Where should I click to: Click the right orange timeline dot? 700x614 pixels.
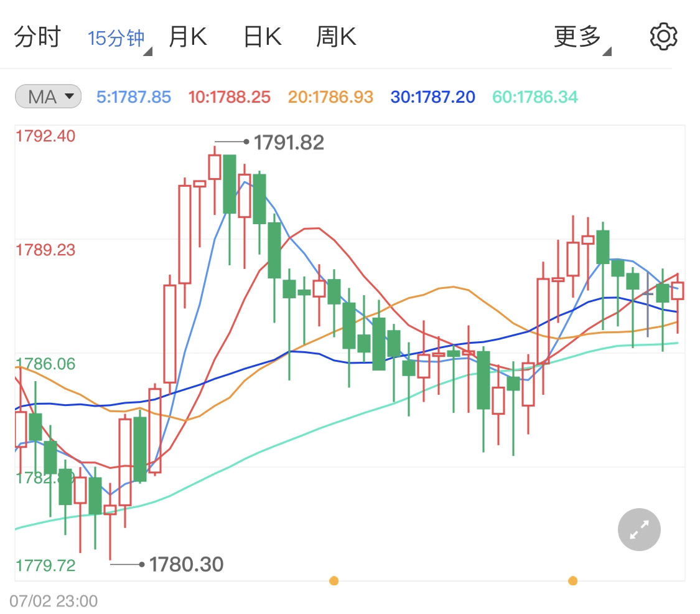573,581
